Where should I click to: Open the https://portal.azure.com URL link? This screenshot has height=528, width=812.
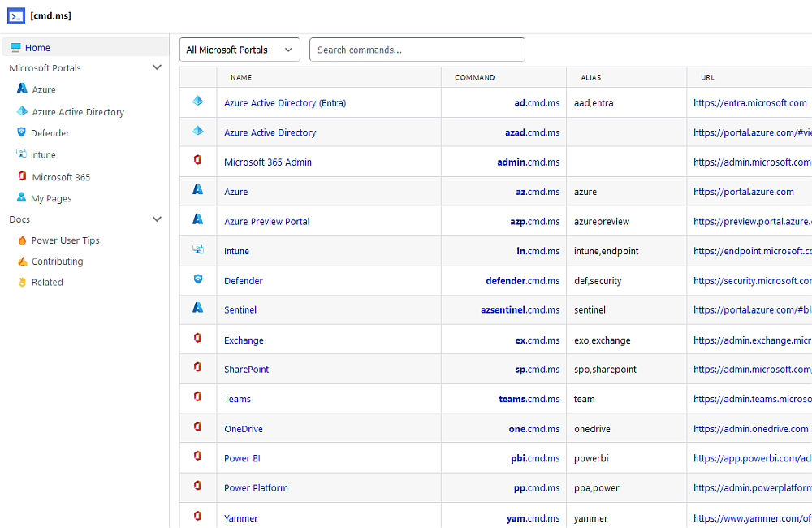pyautogui.click(x=744, y=192)
